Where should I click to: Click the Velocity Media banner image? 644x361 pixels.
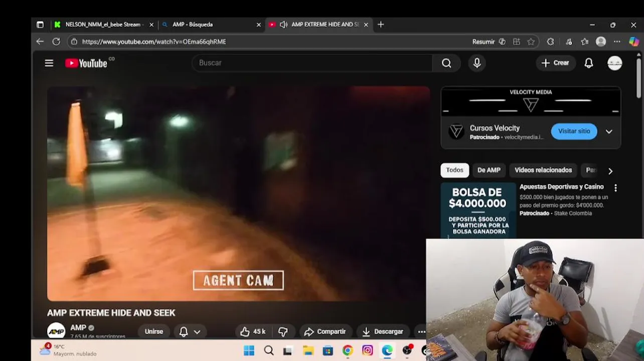pos(531,101)
